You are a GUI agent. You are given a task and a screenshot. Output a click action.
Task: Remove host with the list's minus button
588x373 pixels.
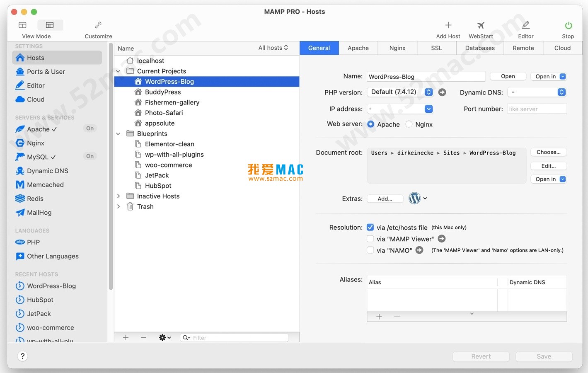coord(143,338)
